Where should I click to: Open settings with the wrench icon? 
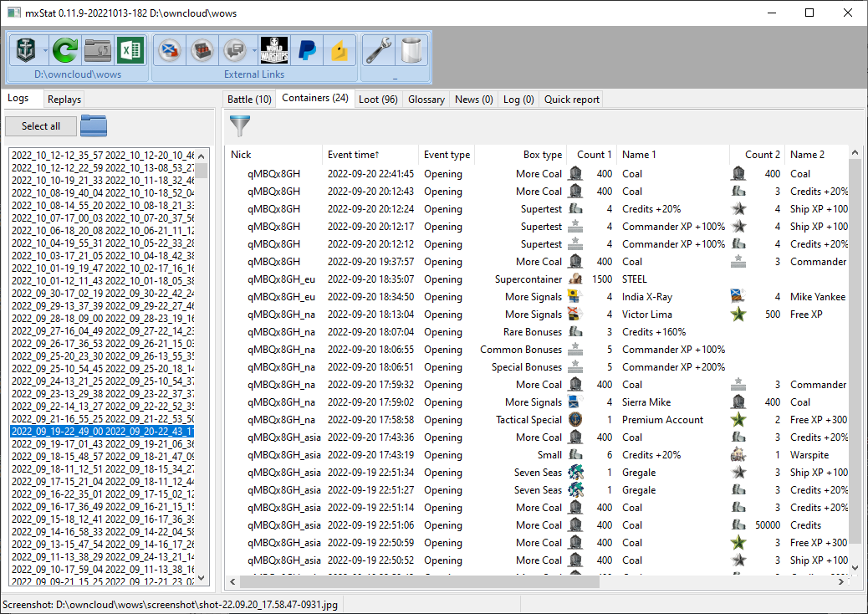point(379,50)
